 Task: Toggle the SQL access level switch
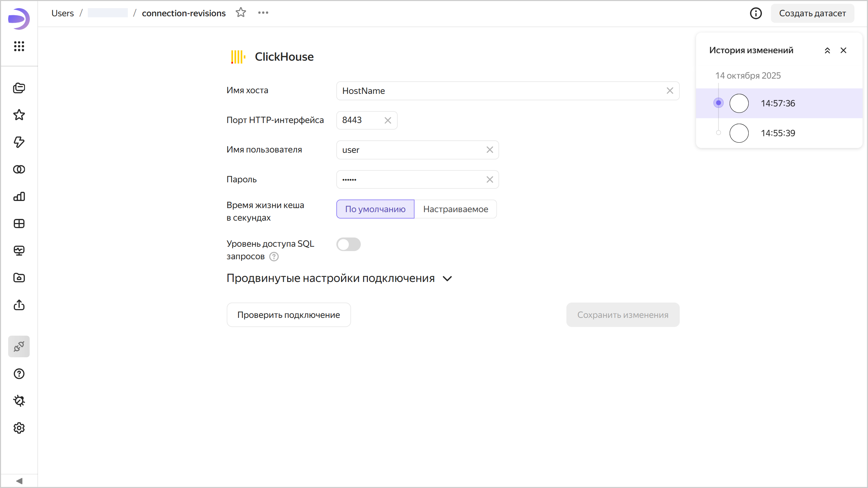348,244
